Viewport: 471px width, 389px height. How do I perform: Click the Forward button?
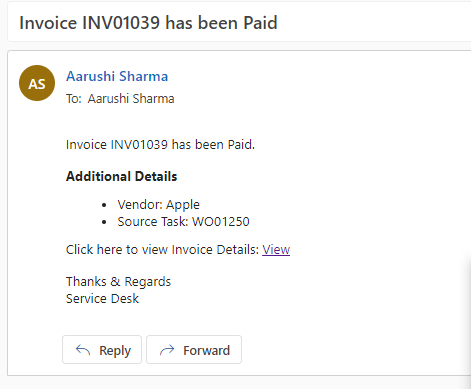(x=194, y=350)
